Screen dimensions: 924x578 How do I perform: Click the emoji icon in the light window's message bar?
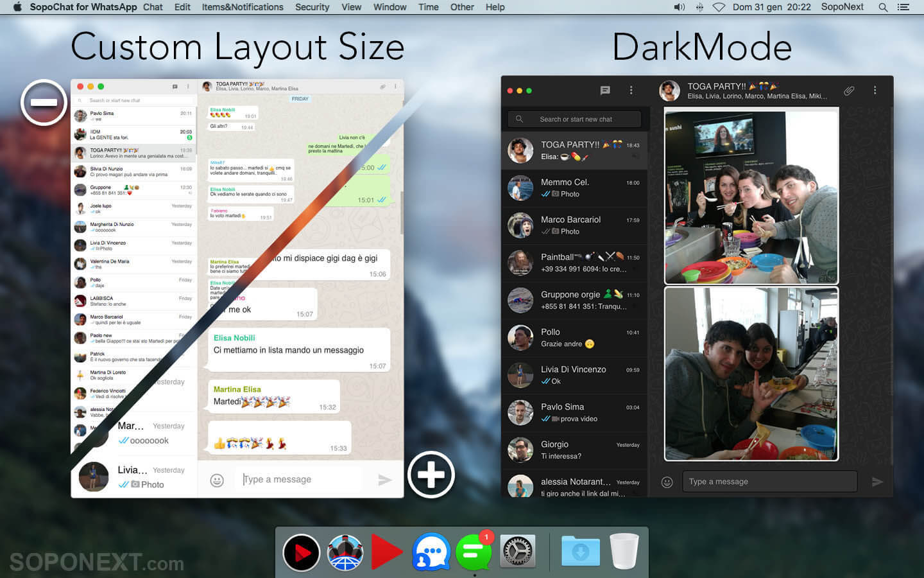coord(217,480)
